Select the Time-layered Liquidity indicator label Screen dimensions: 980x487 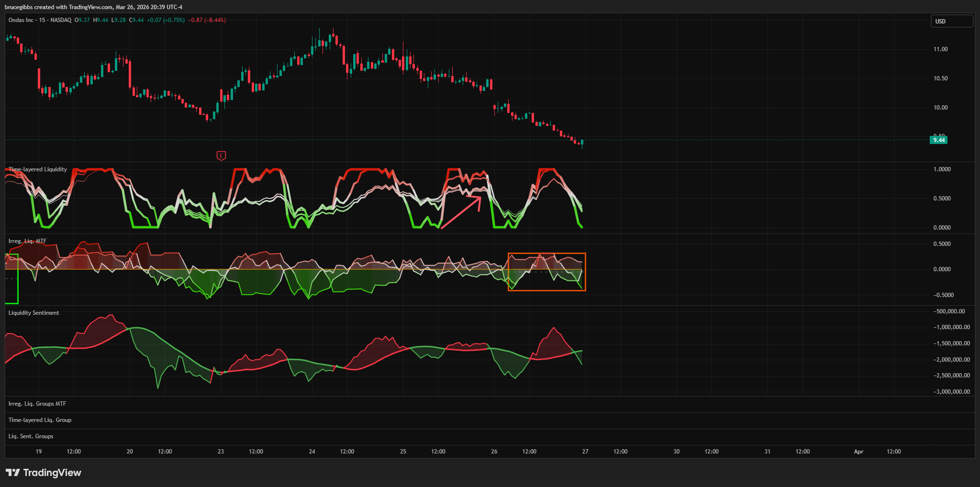38,169
